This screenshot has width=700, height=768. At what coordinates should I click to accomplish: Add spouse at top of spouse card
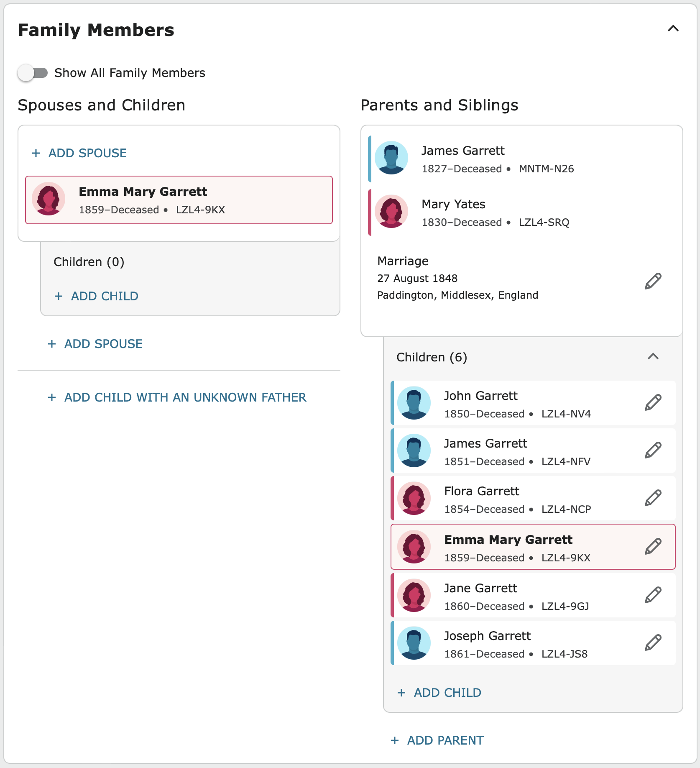79,153
